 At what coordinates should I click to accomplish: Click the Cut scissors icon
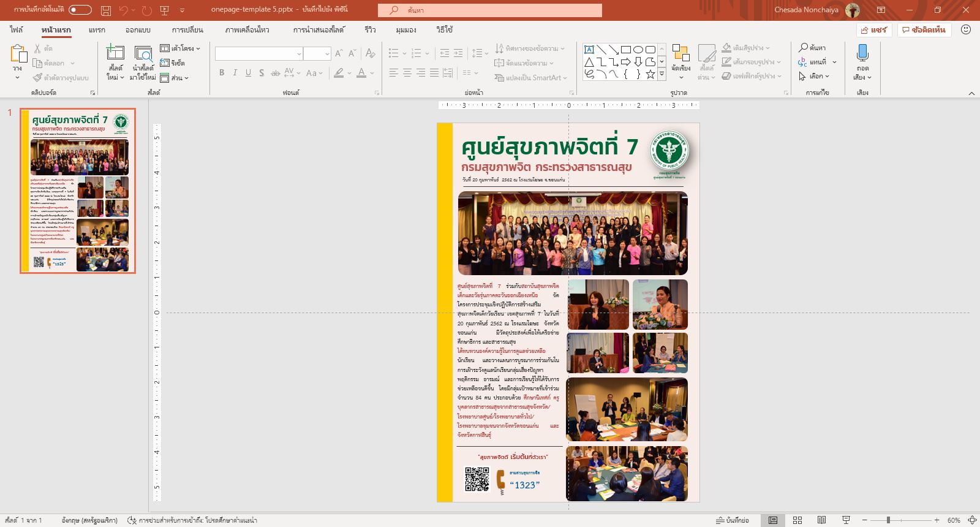click(x=38, y=48)
